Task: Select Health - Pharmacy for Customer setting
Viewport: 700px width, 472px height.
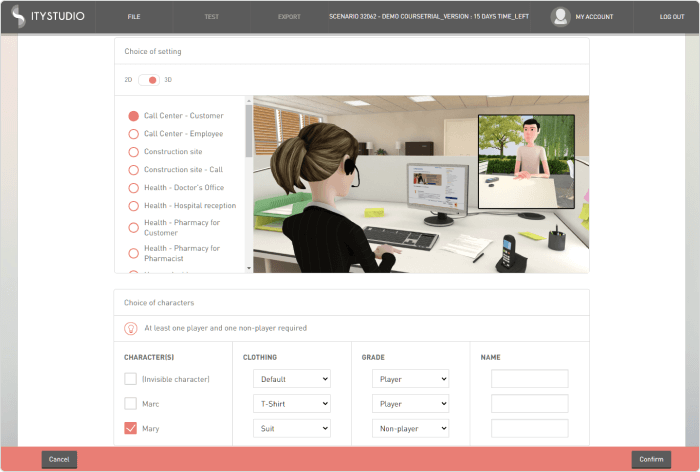Action: (x=133, y=228)
